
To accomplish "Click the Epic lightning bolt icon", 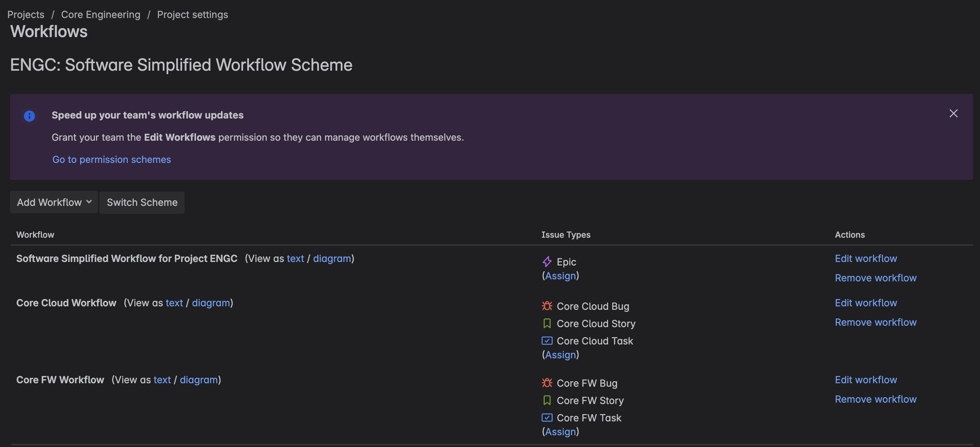I will click(547, 262).
